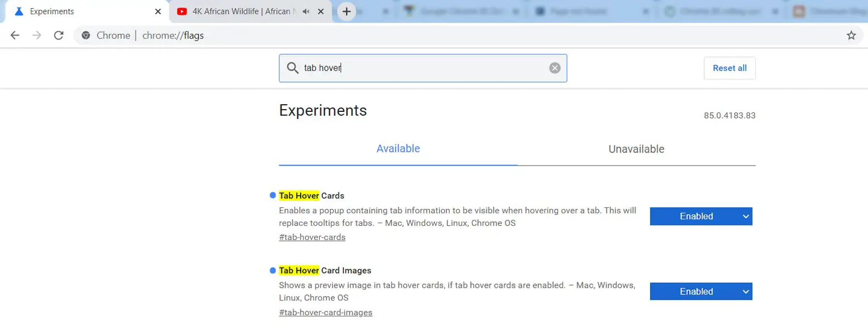This screenshot has width=868, height=329.
Task: Open Tab Hover Cards Enabled dropdown
Action: tap(701, 216)
